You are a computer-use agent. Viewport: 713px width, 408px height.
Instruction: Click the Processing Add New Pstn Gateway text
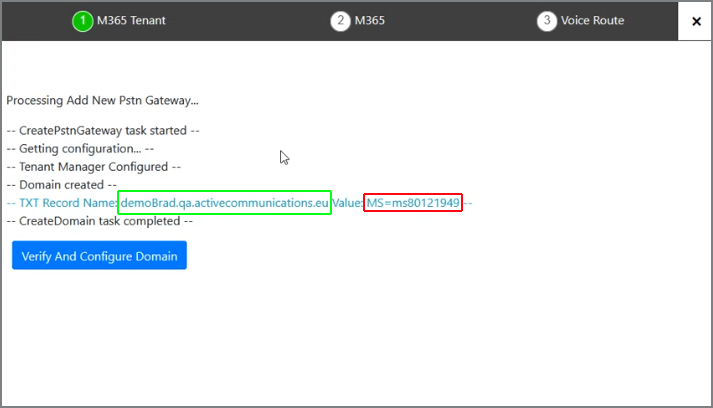(102, 101)
